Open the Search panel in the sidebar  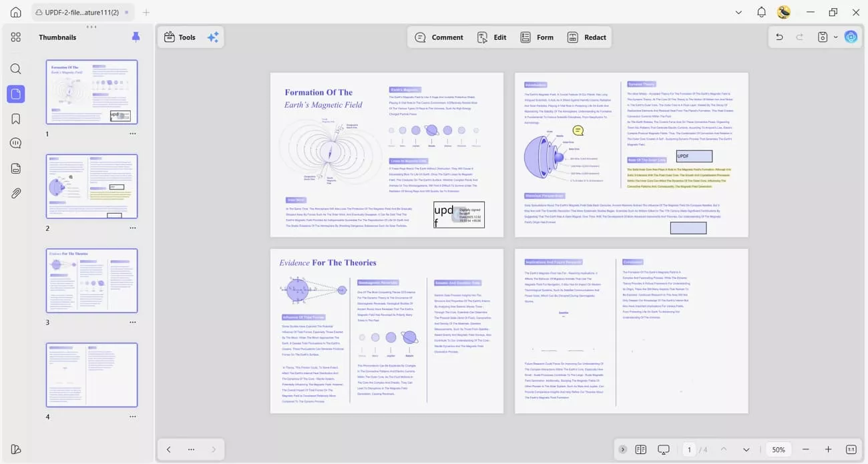click(x=15, y=69)
